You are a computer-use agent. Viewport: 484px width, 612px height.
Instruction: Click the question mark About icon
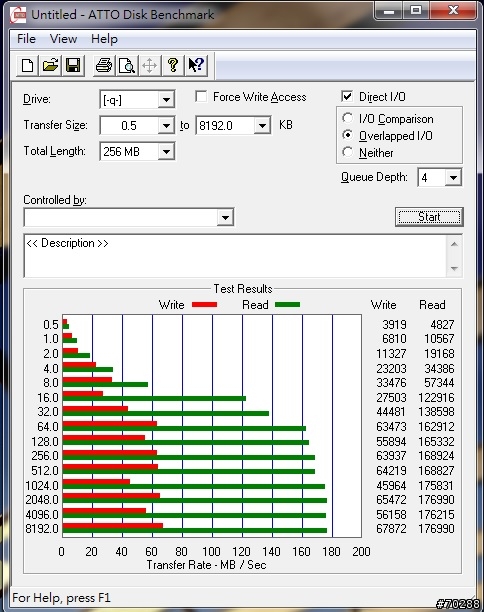pyautogui.click(x=173, y=65)
